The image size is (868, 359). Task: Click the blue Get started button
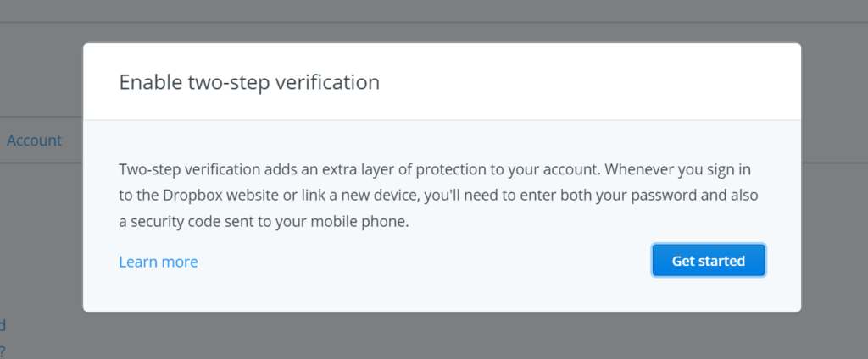pos(709,260)
